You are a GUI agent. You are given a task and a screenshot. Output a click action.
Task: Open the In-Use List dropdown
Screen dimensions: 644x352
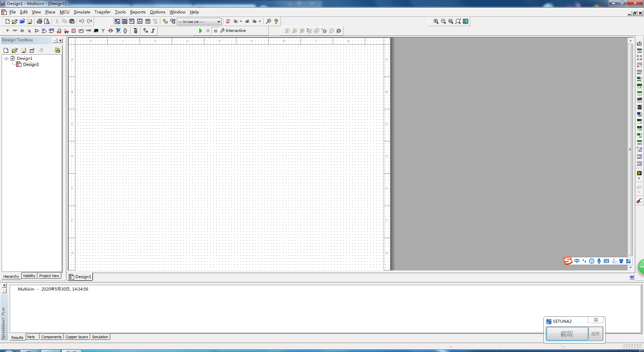[219, 21]
